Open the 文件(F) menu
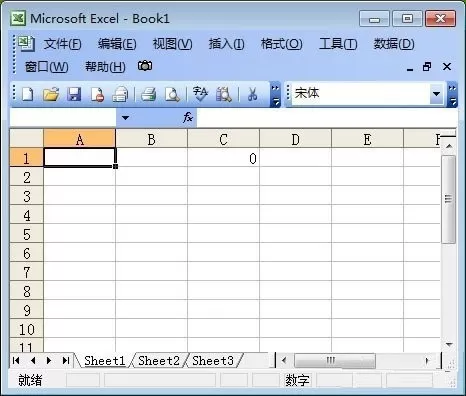 click(62, 44)
